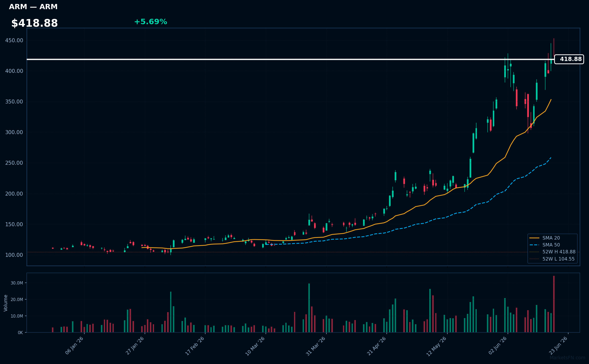
Task: Click the "12 May '26" date label
Action: (x=436, y=346)
